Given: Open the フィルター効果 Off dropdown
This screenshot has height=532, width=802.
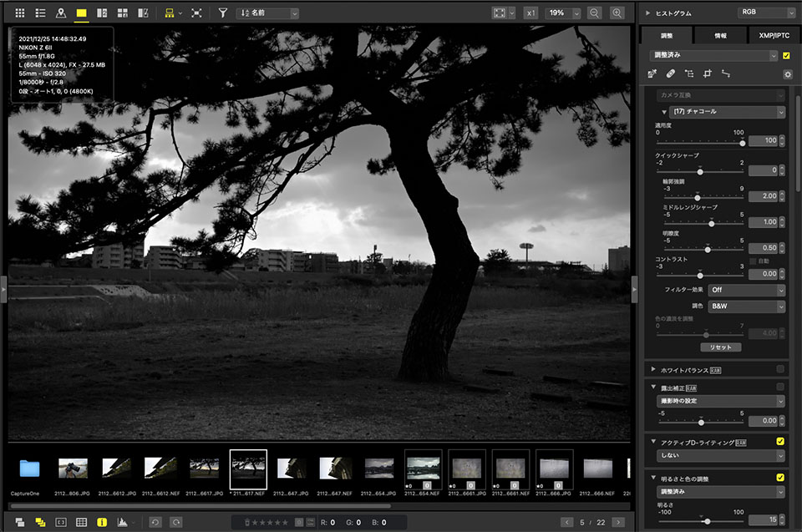Looking at the screenshot, I should coord(747,290).
